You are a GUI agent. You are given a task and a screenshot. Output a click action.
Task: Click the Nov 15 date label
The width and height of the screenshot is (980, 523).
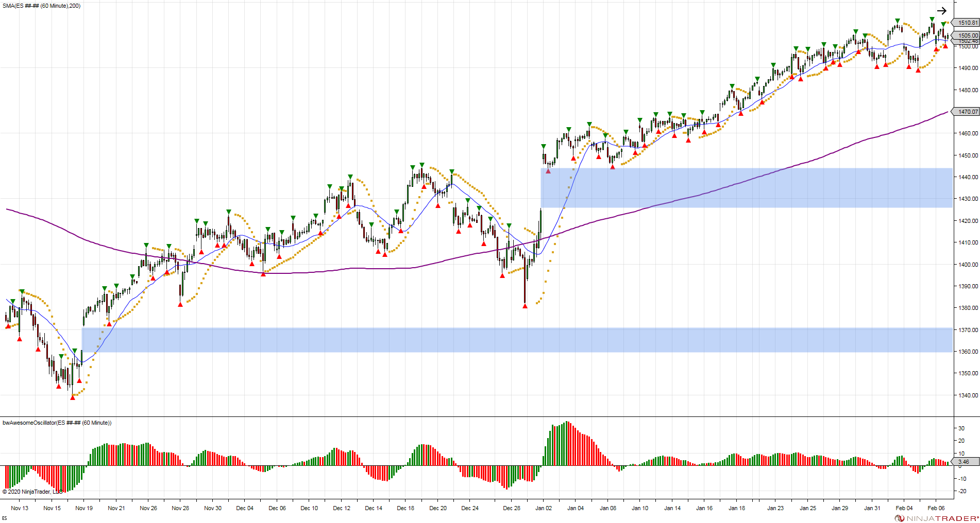tap(52, 508)
